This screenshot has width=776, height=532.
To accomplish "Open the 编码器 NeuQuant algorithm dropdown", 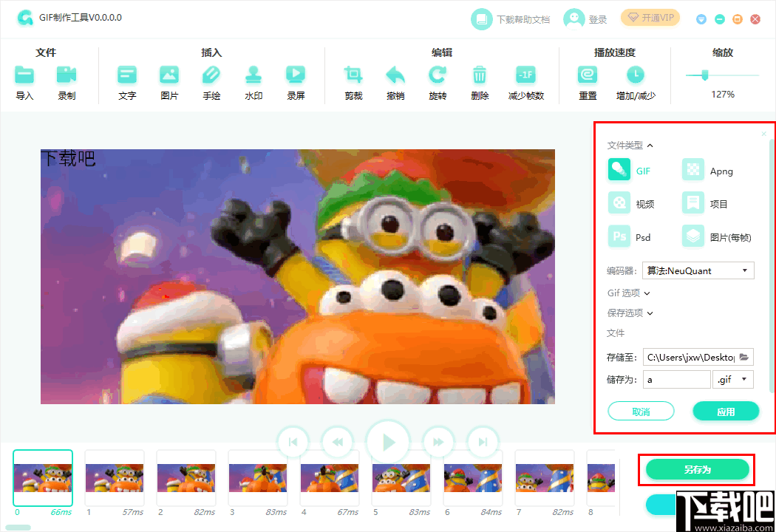I will point(698,270).
